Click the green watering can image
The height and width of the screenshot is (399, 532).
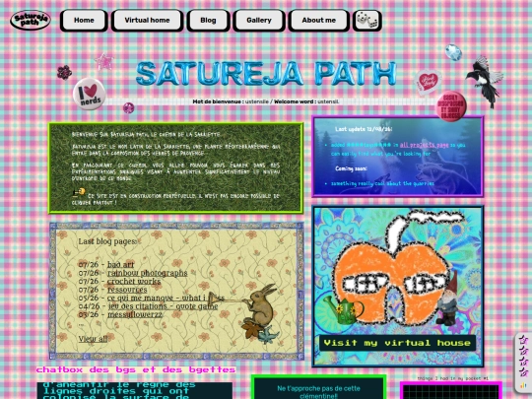click(x=343, y=309)
